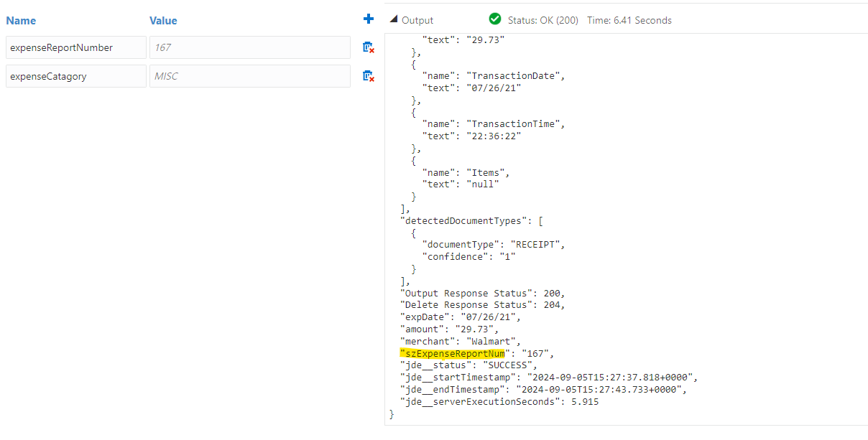
Task: Edit the value field showing MISC
Action: click(x=250, y=76)
